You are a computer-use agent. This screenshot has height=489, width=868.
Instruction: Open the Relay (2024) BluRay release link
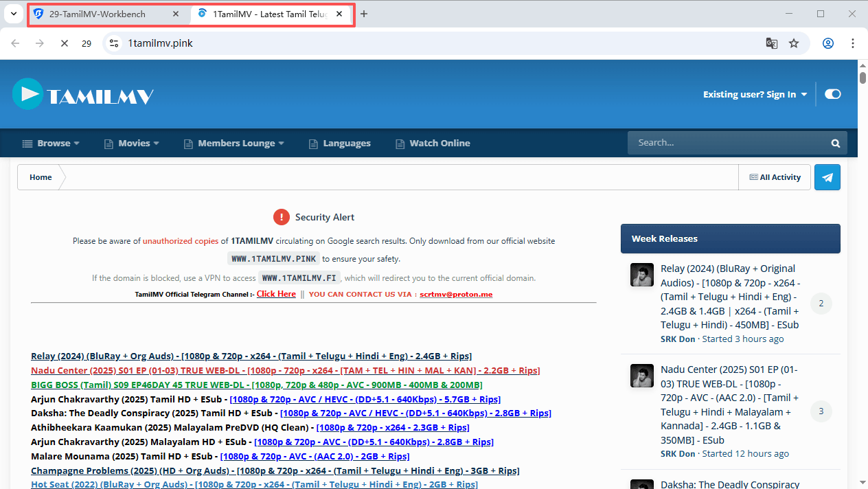tap(251, 356)
